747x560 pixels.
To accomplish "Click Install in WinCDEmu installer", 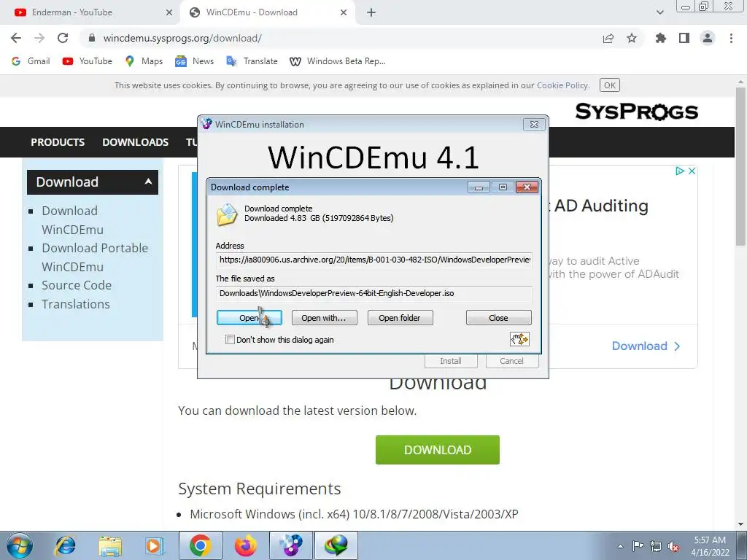I will click(451, 361).
